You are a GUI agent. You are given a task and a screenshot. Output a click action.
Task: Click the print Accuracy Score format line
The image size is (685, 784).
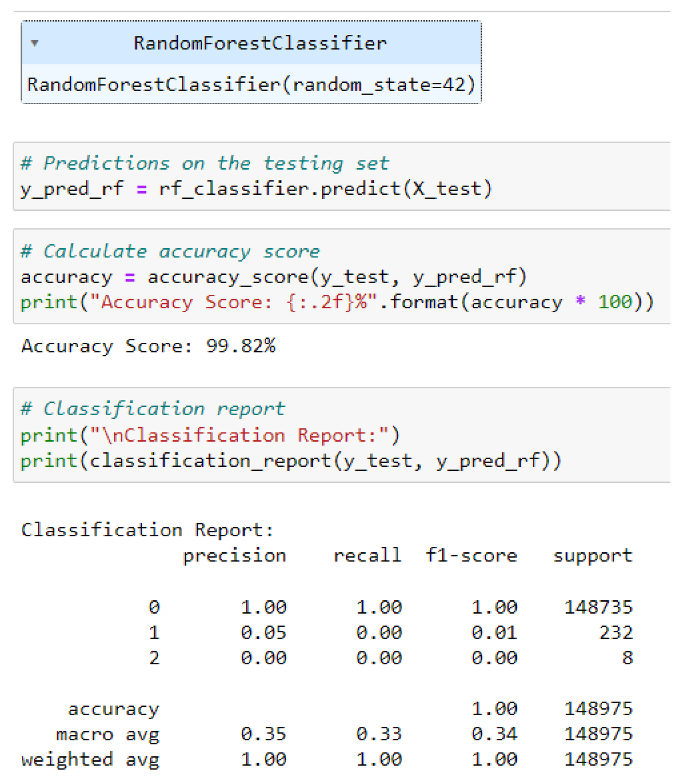pos(337,302)
